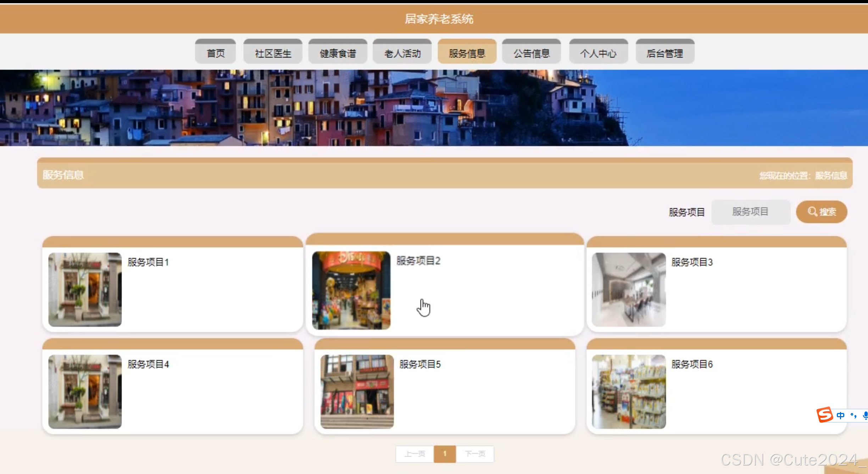The width and height of the screenshot is (868, 474).
Task: Open 服务项目3 office interior thumbnail
Action: tap(629, 290)
